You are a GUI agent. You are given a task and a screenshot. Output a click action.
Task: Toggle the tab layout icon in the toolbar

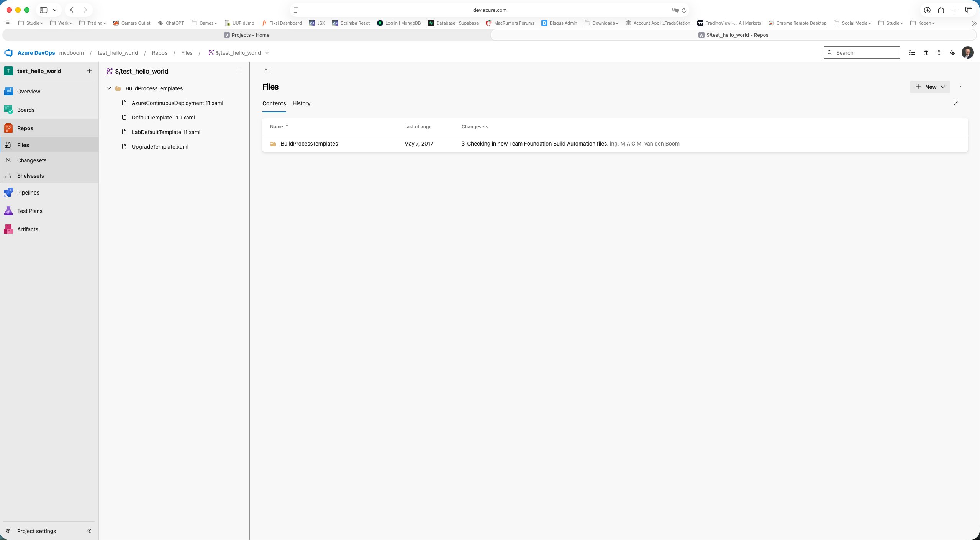296,10
